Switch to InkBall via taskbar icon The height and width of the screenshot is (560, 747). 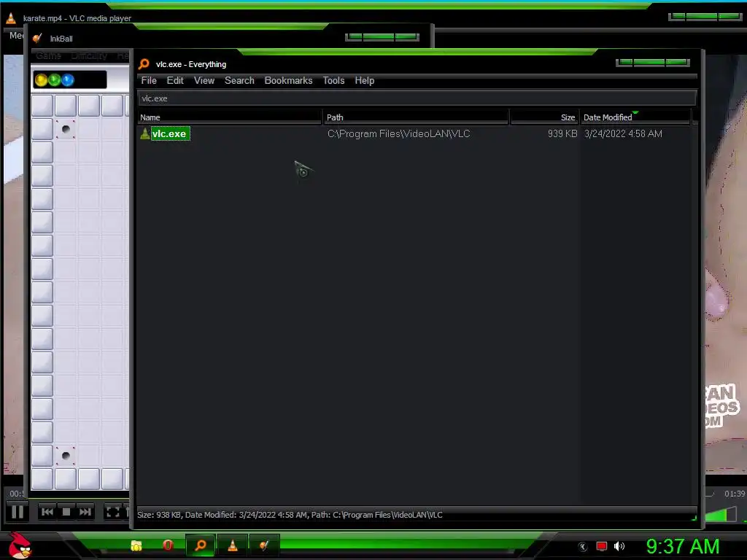coord(264,545)
